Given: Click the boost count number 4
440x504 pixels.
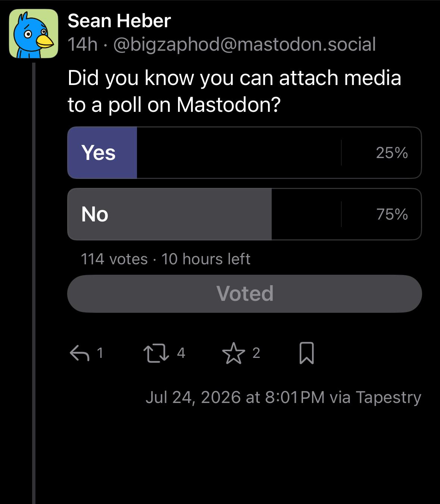Looking at the screenshot, I should point(181,353).
